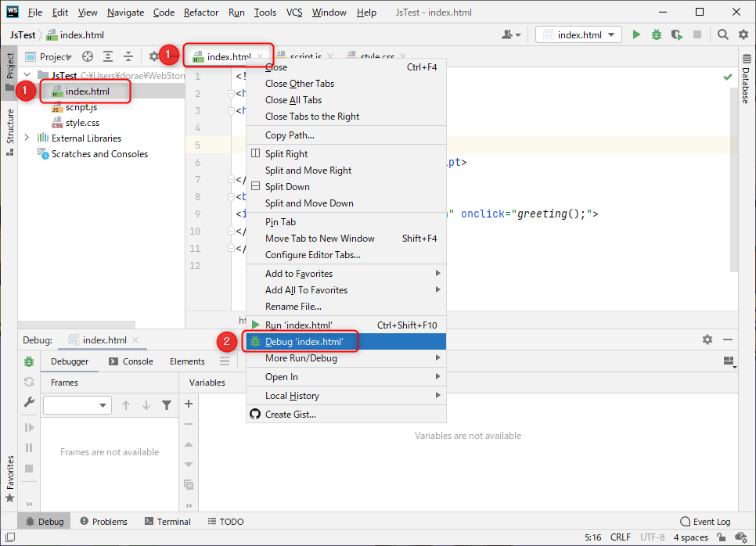The height and width of the screenshot is (546, 756).
Task: Stop the debug session square icon
Action: [29, 469]
